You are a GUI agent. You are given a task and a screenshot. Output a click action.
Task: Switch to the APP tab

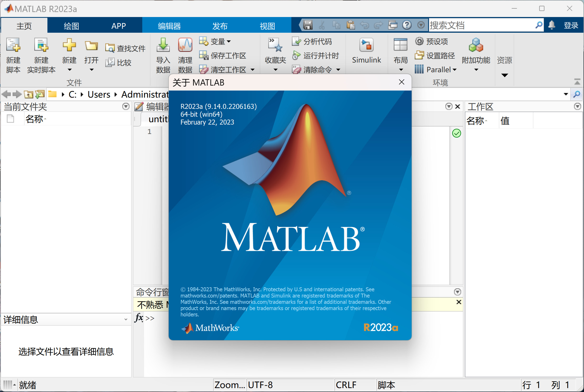click(118, 26)
